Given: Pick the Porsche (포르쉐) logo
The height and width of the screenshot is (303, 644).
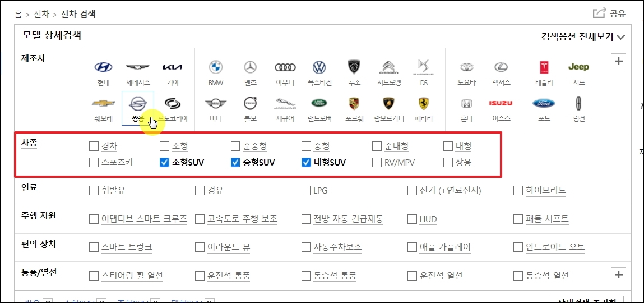Looking at the screenshot, I should click(354, 103).
